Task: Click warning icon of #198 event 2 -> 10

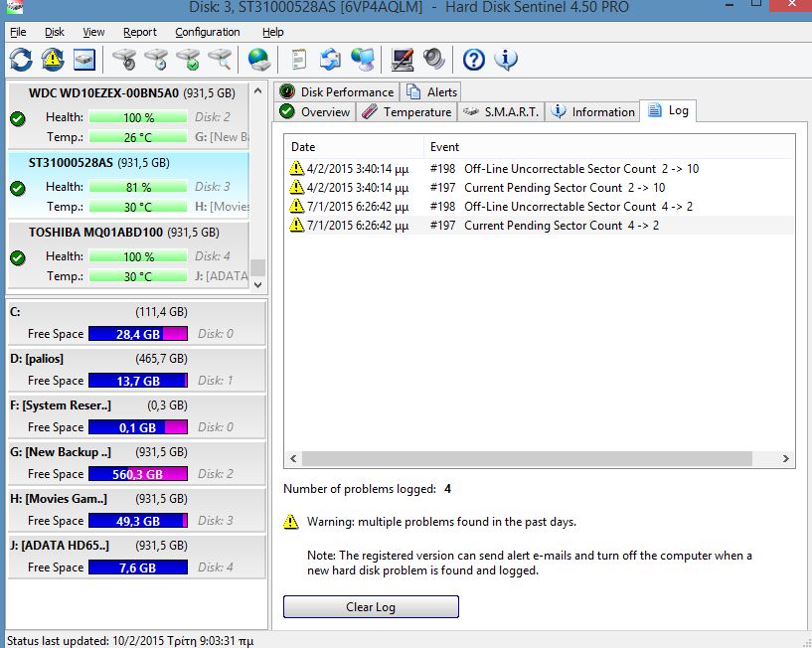Action: (x=296, y=168)
